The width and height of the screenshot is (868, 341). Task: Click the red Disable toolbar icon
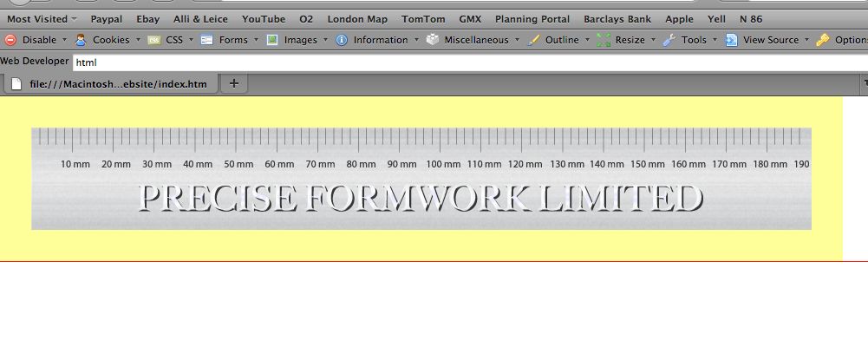click(10, 40)
